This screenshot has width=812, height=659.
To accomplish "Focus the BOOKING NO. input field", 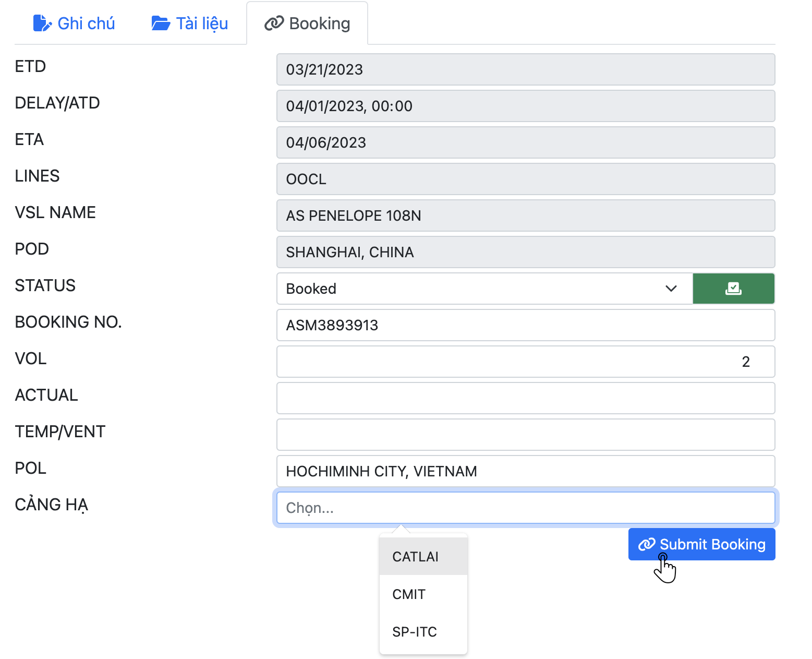I will click(x=525, y=325).
